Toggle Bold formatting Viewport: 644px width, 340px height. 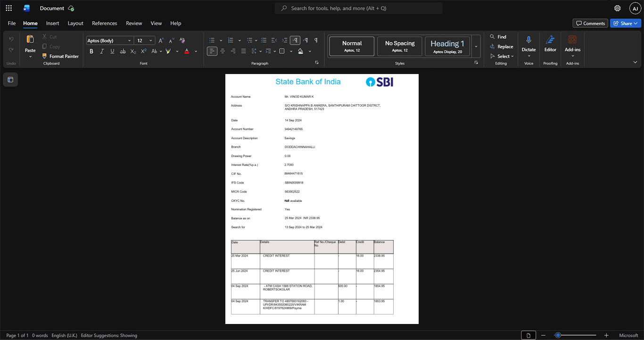(x=91, y=51)
